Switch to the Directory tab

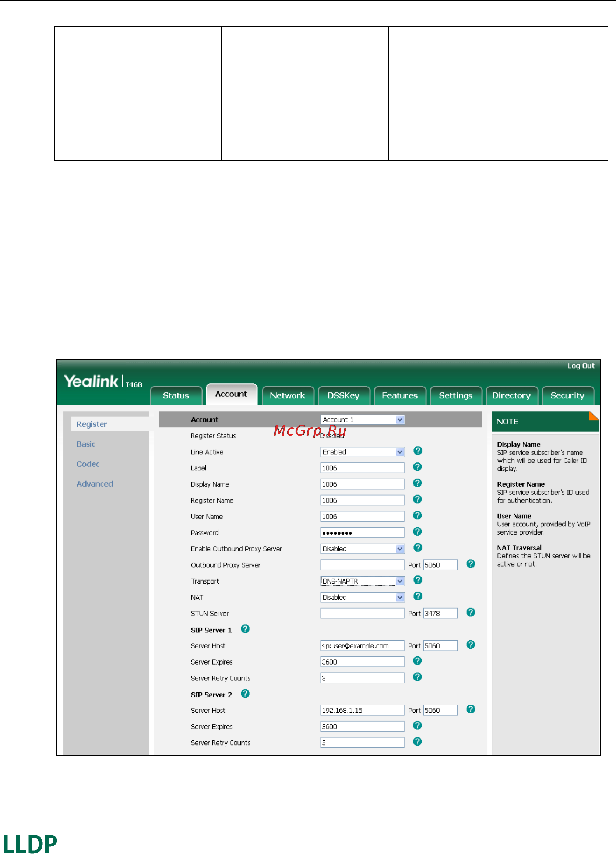pos(512,396)
